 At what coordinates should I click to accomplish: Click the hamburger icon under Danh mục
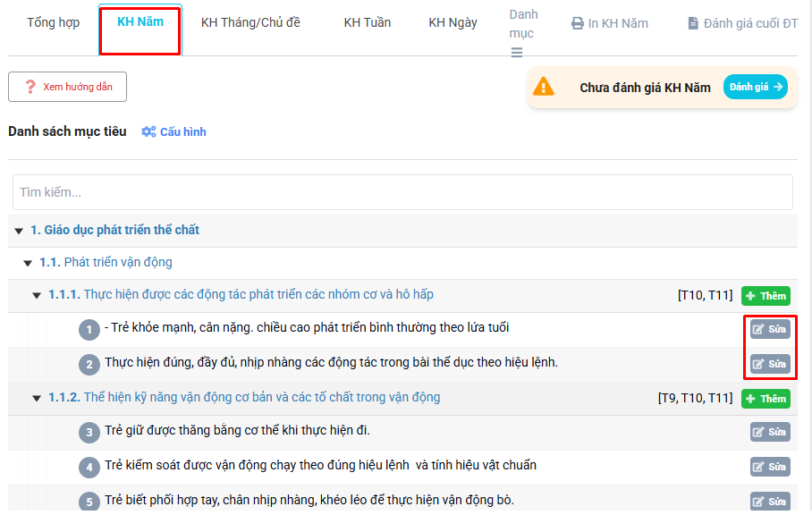516,53
